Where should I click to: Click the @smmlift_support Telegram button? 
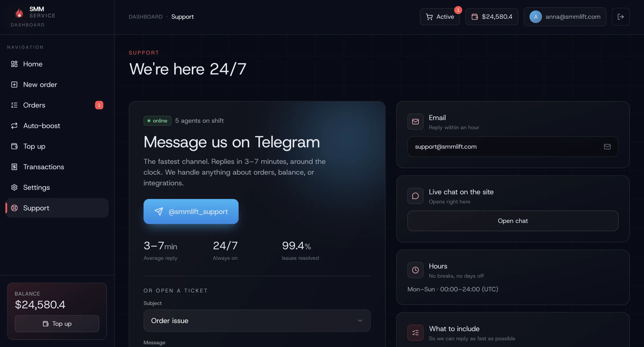click(191, 212)
